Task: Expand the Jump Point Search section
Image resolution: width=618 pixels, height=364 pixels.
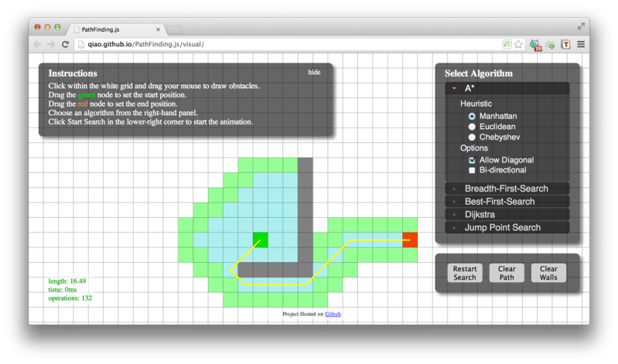Action: coord(507,227)
